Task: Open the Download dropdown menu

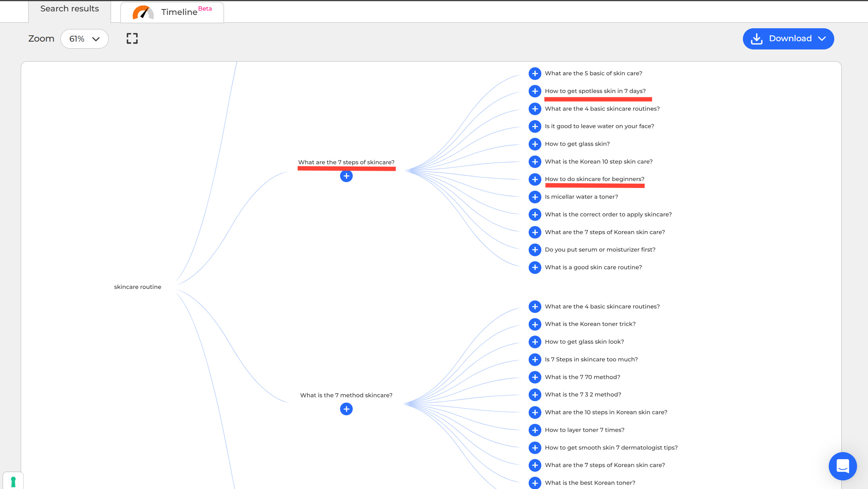Action: [x=788, y=39]
